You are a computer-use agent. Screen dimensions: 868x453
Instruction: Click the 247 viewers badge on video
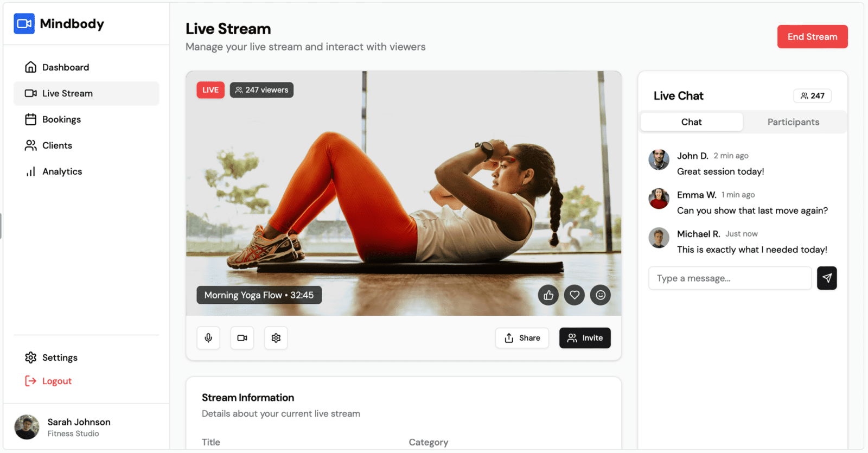(x=261, y=90)
